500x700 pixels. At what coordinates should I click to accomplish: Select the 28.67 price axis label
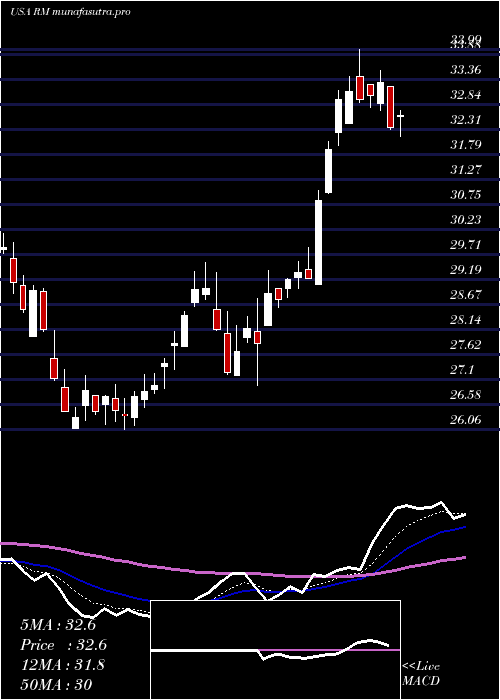[466, 295]
